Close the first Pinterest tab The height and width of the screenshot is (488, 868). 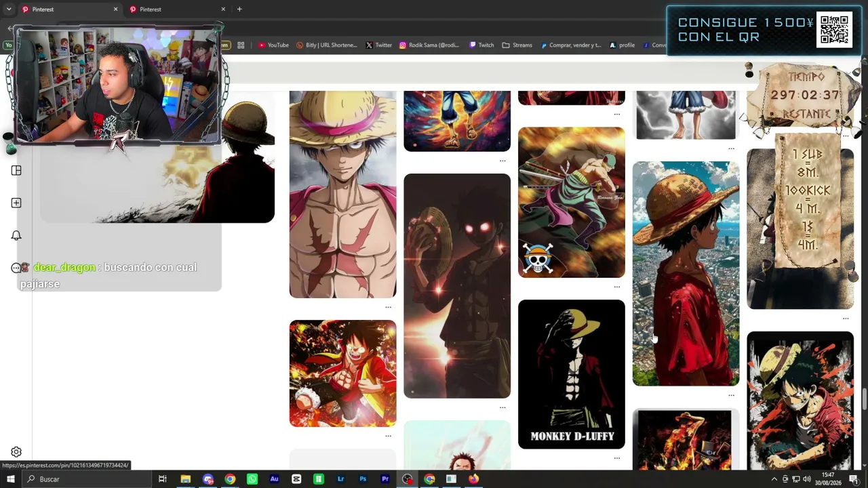[x=115, y=9]
